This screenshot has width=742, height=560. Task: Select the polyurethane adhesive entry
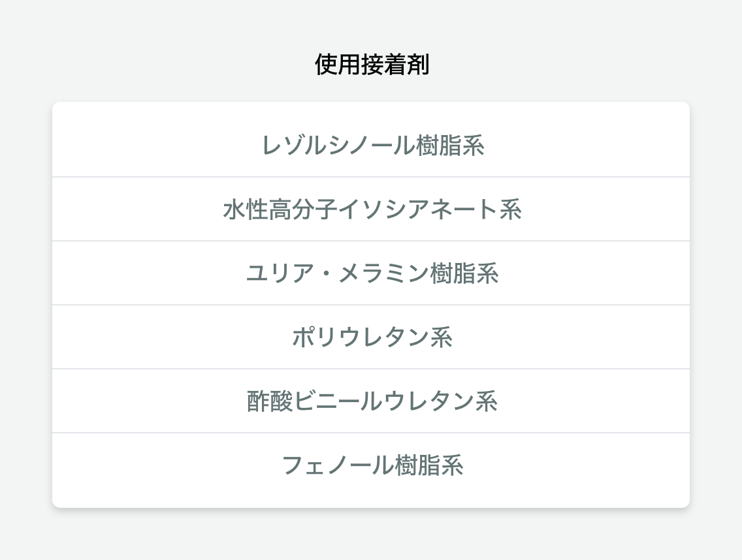371,337
